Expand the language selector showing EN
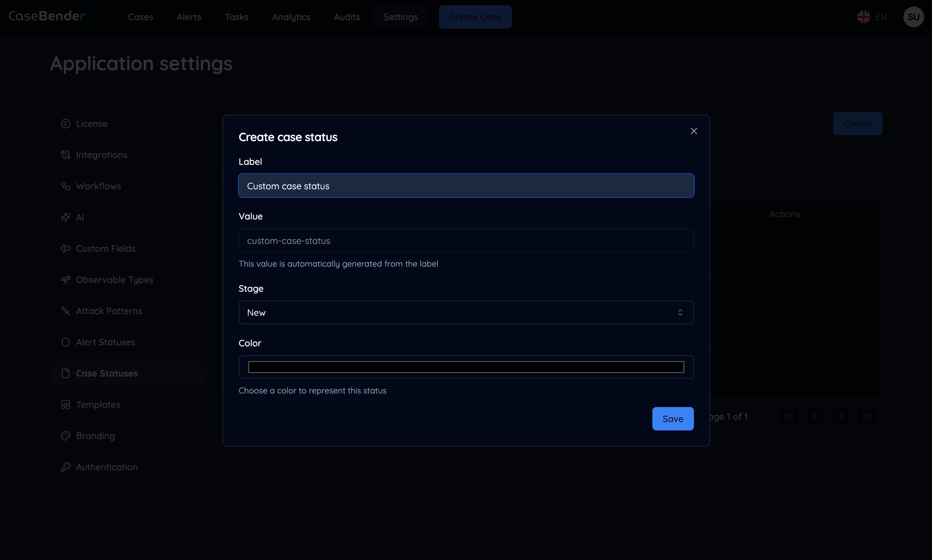The height and width of the screenshot is (560, 932). (873, 17)
